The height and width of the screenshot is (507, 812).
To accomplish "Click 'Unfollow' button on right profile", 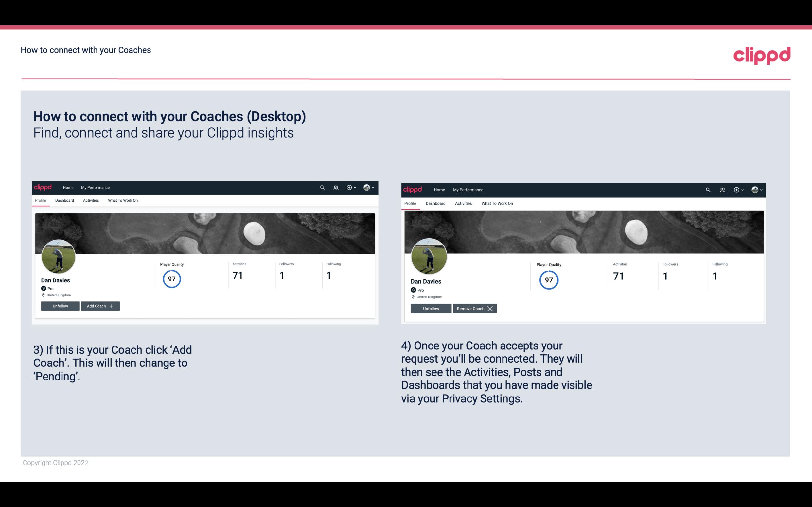I will tap(431, 308).
